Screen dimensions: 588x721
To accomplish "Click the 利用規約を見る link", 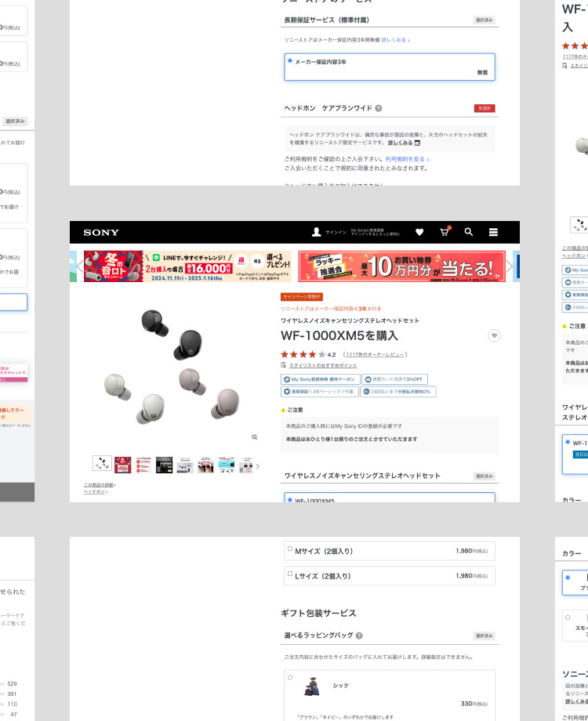I will (405, 159).
